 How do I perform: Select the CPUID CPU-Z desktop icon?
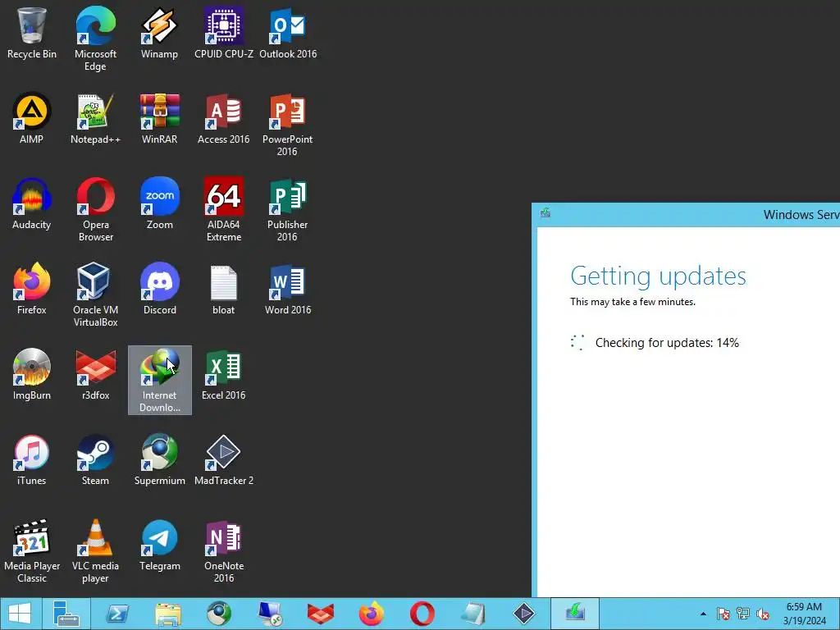(x=224, y=33)
